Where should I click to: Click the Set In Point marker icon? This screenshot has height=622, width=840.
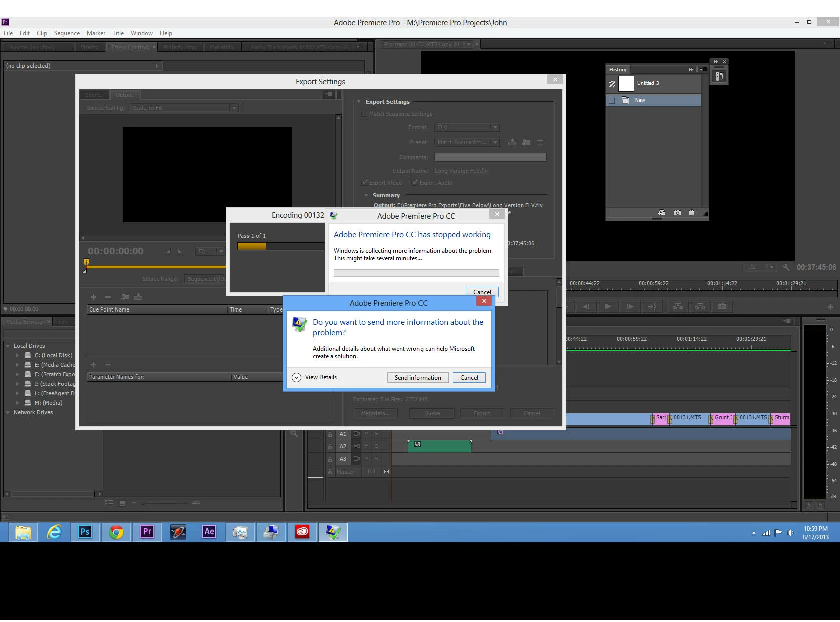click(x=169, y=251)
